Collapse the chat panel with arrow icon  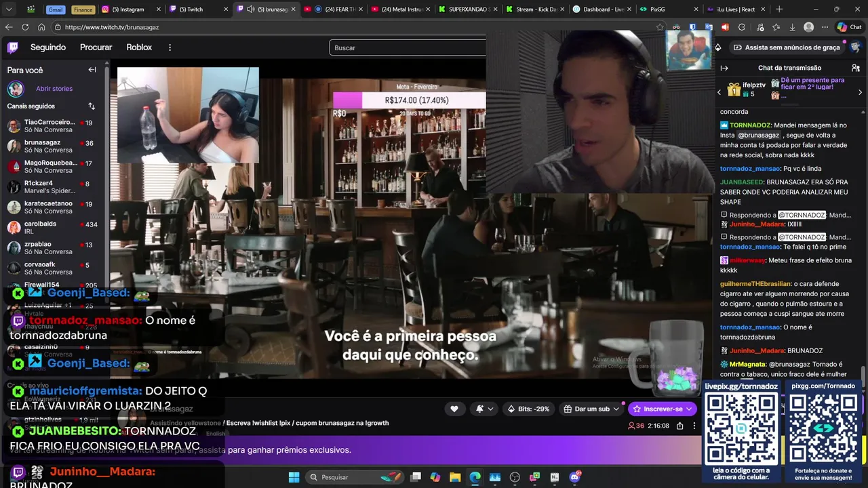pyautogui.click(x=724, y=68)
